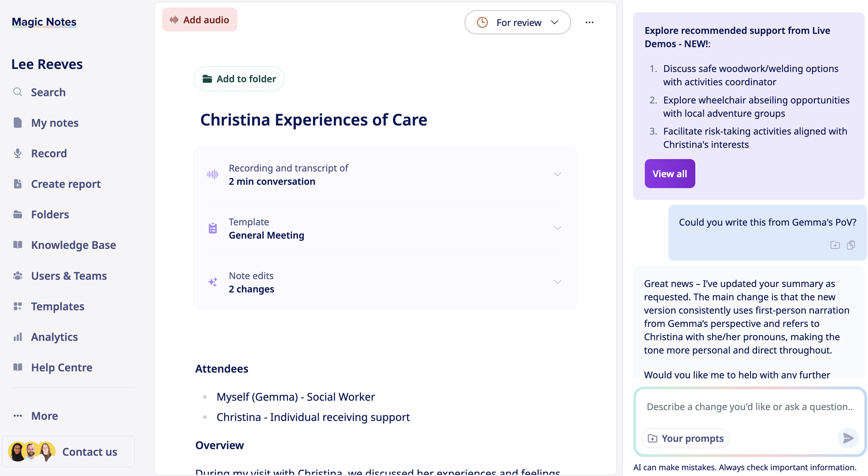The height and width of the screenshot is (476, 868).
Task: Expand the Note edits changes section
Action: (557, 282)
